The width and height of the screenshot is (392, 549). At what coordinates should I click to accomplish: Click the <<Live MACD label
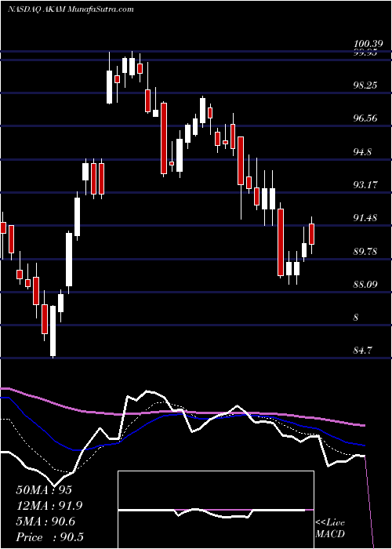(330, 528)
